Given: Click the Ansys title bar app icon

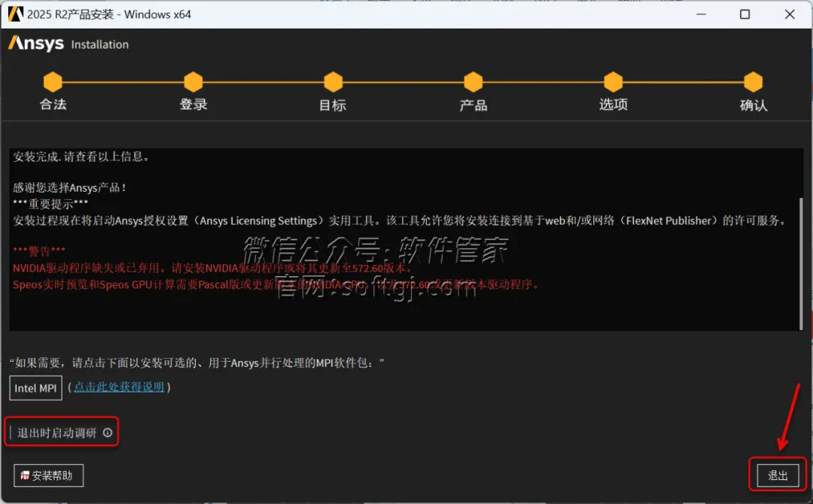Looking at the screenshot, I should [15, 14].
